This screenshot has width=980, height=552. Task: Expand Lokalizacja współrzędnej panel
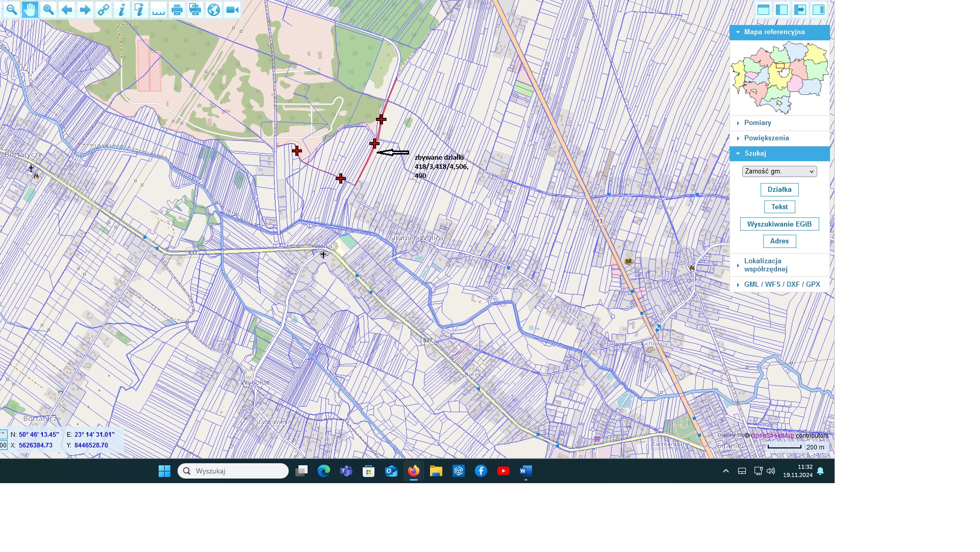(765, 265)
